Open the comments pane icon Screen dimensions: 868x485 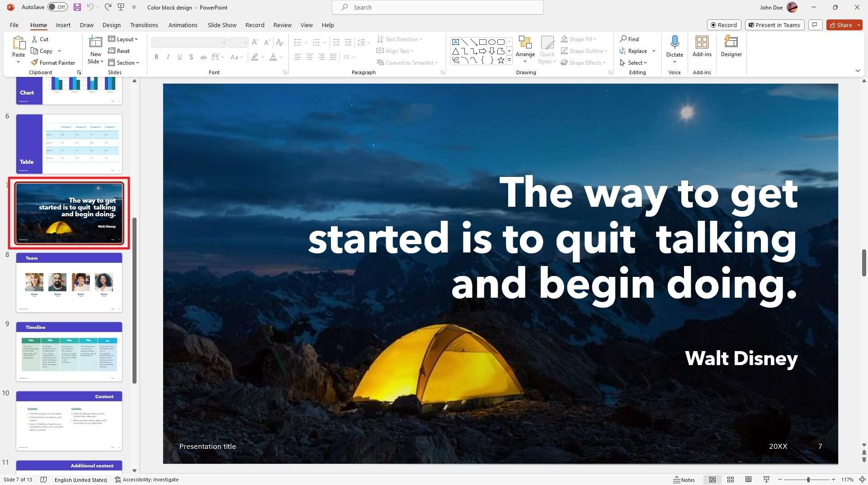tap(815, 25)
